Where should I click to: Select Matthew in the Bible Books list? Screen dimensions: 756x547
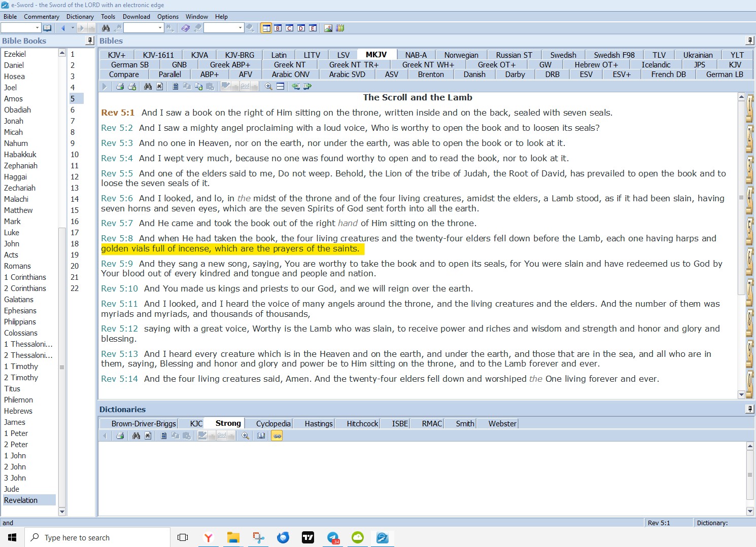tap(18, 210)
